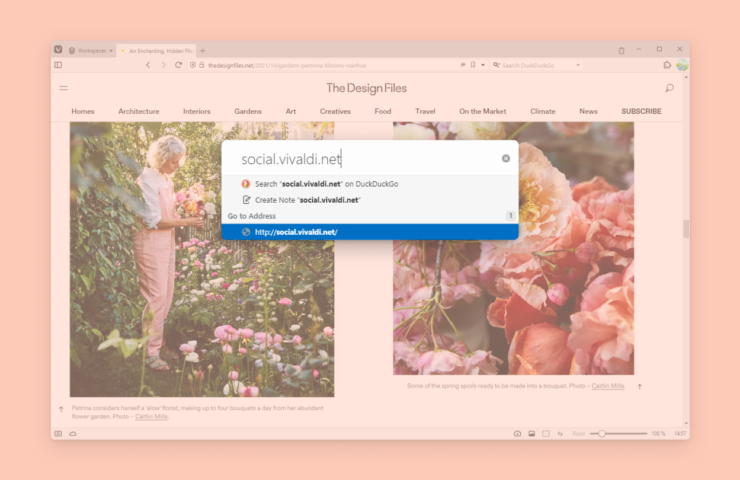740x480 pixels.
Task: Open sync cloud icon in status bar
Action: 73,434
